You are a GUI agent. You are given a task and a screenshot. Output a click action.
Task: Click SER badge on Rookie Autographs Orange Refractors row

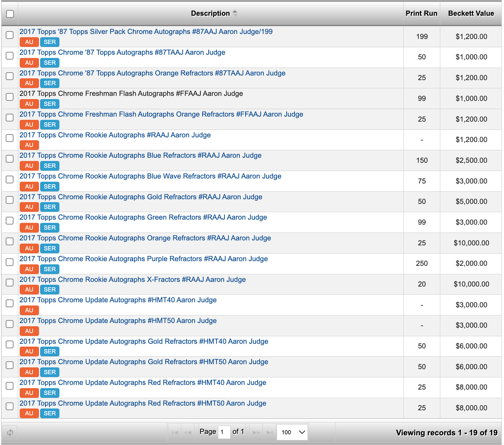tap(50, 248)
